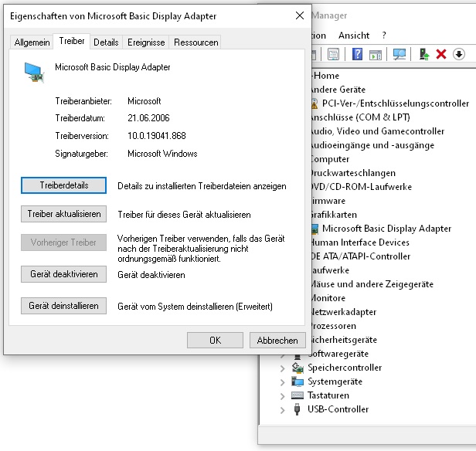Expand the Speichercontroller node
Screen dimensions: 476x451
click(282, 368)
